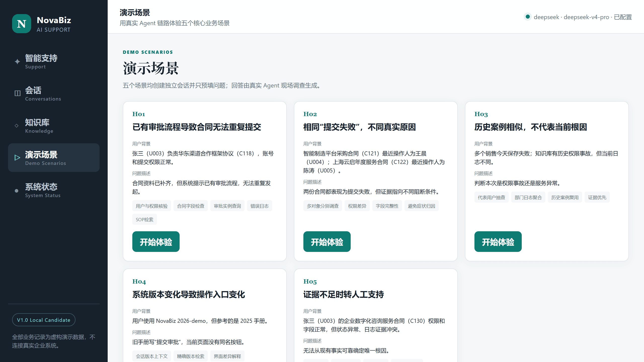Click the panel icon beside 会话
Image resolution: width=644 pixels, height=362 pixels.
tap(17, 93)
